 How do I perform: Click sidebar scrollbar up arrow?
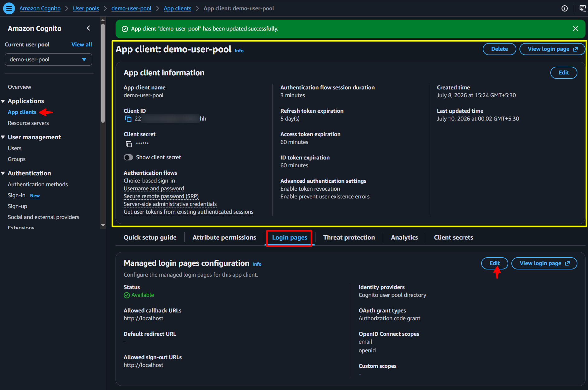pos(103,20)
